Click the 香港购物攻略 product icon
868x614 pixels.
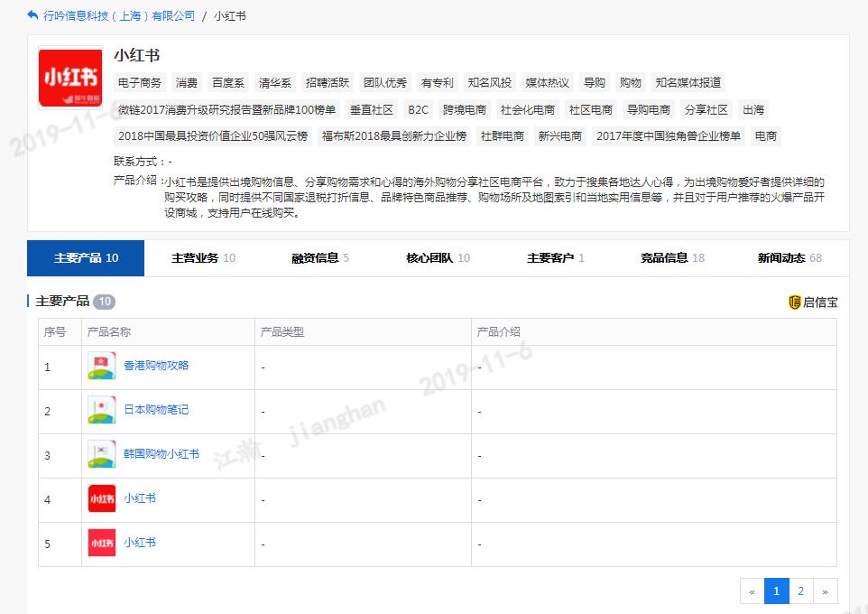(102, 366)
